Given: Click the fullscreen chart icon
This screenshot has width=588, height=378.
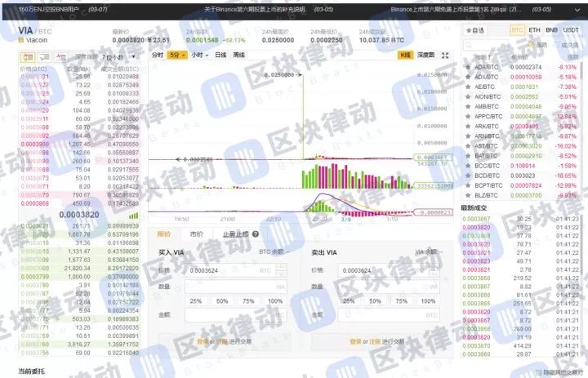Looking at the screenshot, I should coord(445,56).
